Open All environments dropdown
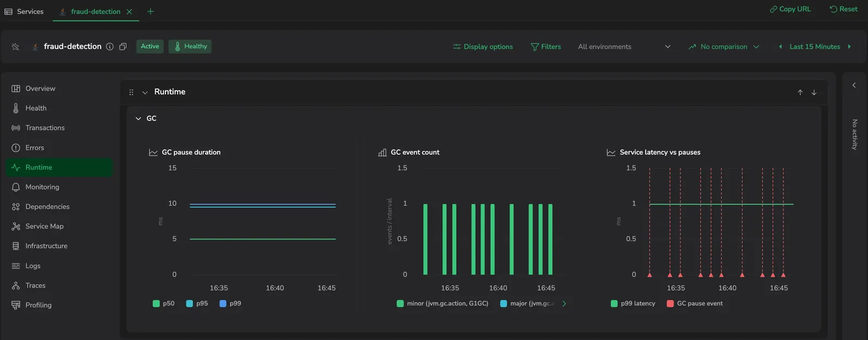 pos(624,47)
